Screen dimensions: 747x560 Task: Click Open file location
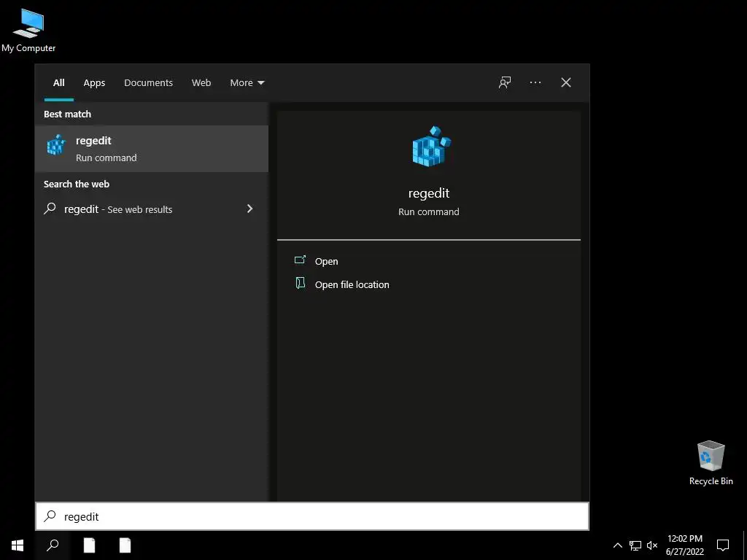pos(352,284)
